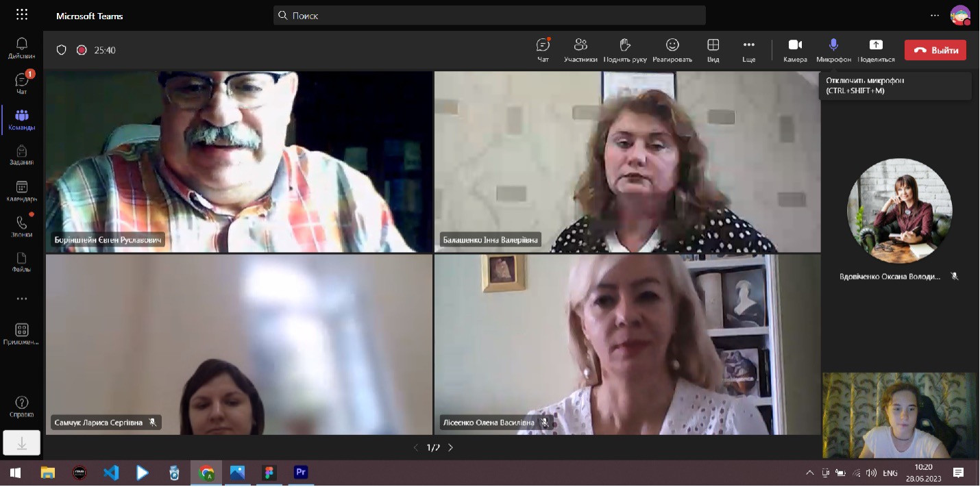Viewport: 980px width, 487px height.
Task: Open Visual Studio Code from taskbar
Action: pos(111,473)
